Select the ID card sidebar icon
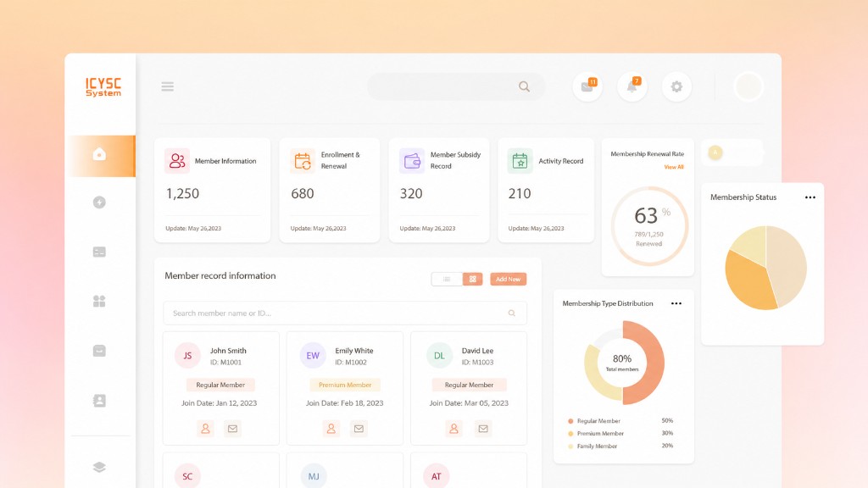Screen dimensions: 868x488 tap(100, 252)
